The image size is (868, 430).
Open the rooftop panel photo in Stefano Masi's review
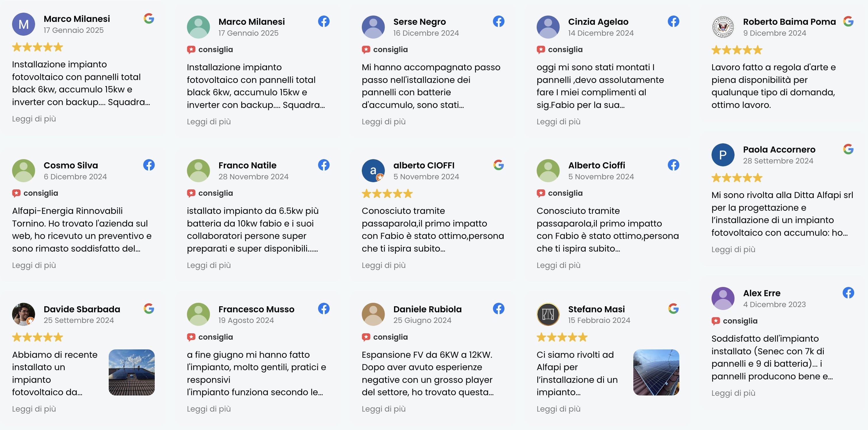[x=656, y=372]
